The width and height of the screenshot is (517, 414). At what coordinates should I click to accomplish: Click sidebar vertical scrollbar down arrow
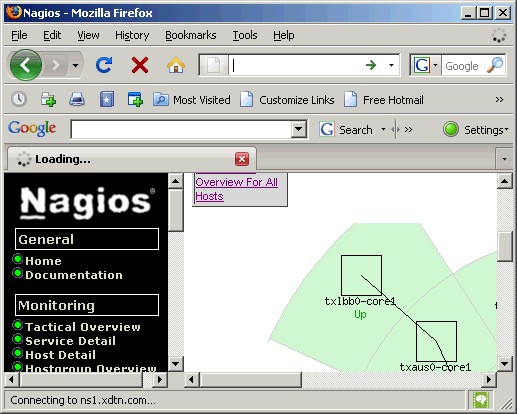pyautogui.click(x=175, y=363)
